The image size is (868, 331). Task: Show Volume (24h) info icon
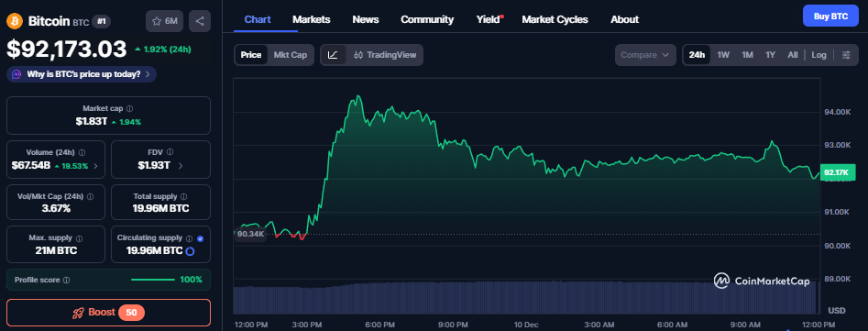(82, 152)
